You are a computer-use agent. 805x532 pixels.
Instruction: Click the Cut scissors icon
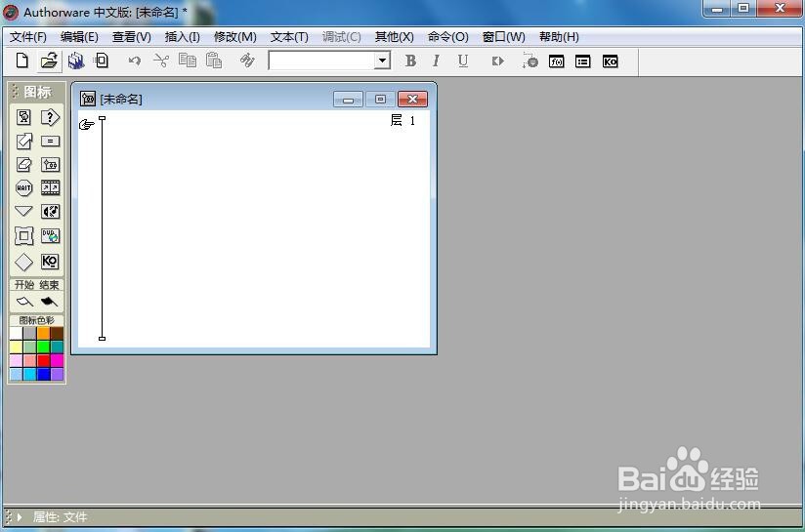click(x=161, y=61)
